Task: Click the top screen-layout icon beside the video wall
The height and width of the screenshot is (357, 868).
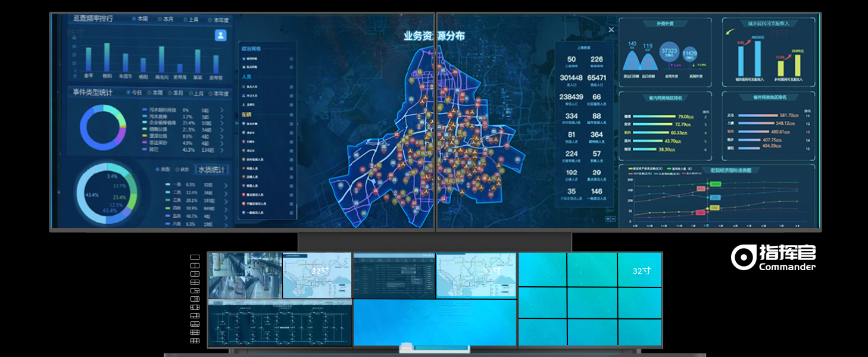Action: click(x=195, y=257)
